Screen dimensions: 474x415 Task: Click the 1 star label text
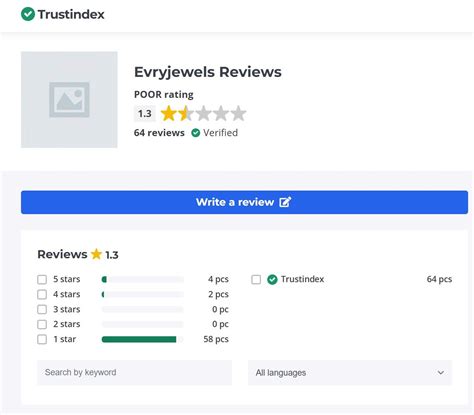point(65,339)
